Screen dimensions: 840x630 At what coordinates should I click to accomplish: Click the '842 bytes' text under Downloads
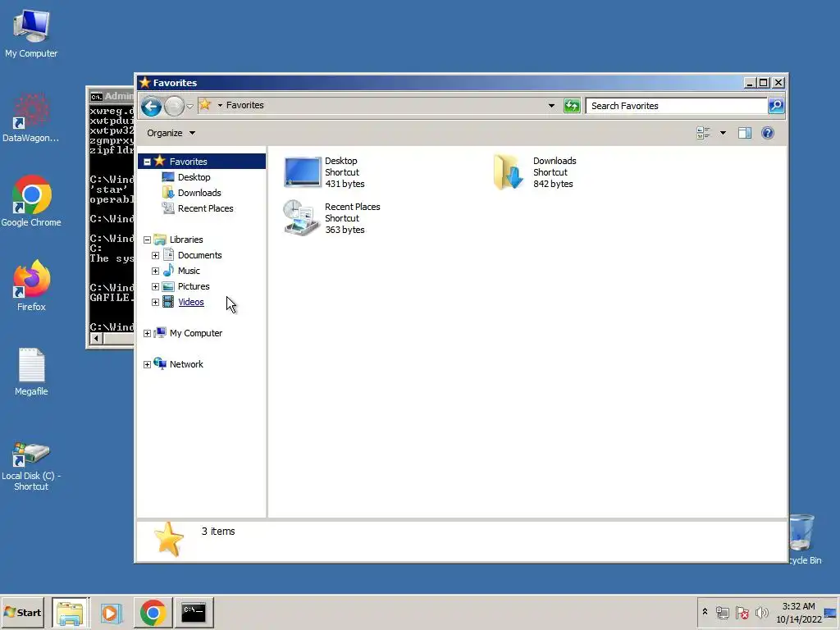point(553,184)
